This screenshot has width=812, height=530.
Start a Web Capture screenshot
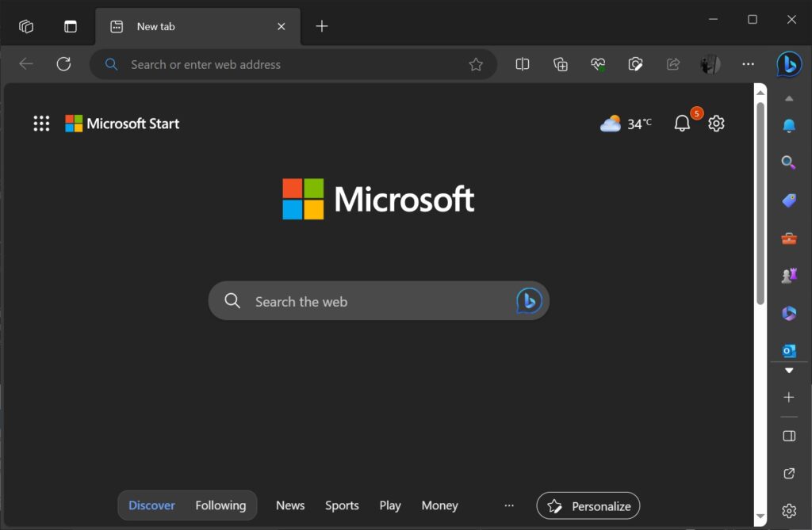pyautogui.click(x=635, y=64)
